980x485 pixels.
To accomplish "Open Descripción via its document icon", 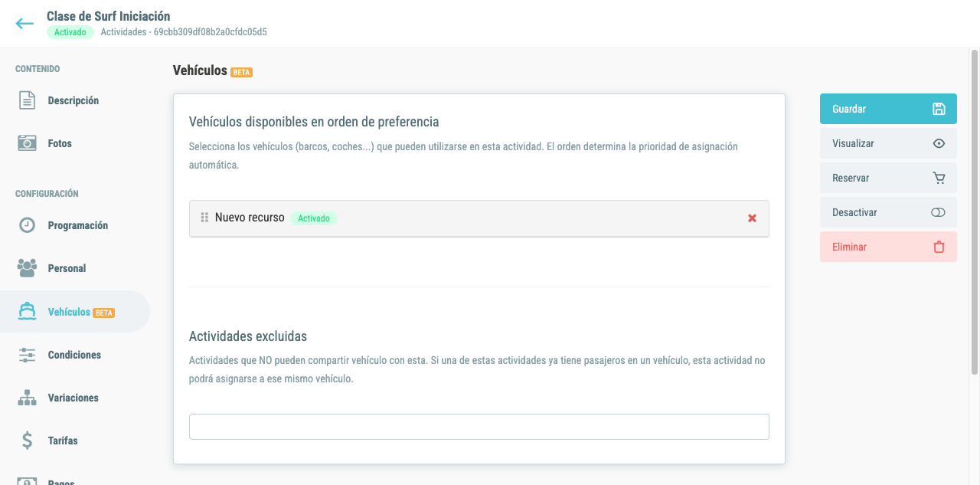I will click(27, 100).
